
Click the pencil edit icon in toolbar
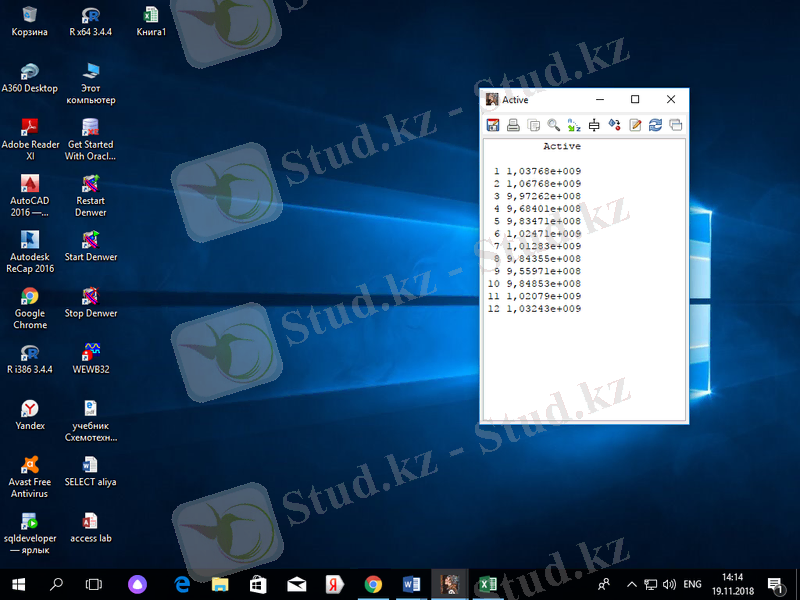point(635,125)
